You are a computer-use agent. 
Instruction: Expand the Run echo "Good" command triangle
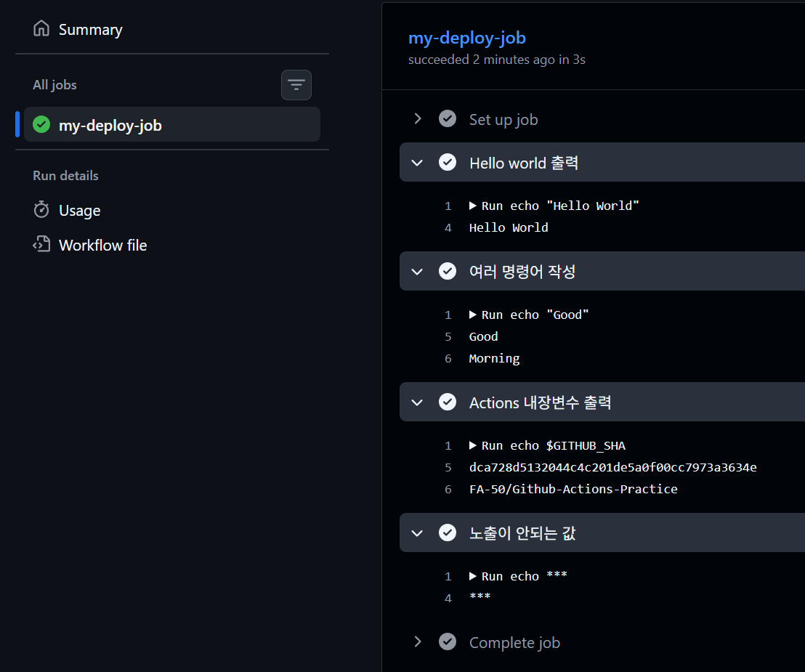[x=473, y=315]
